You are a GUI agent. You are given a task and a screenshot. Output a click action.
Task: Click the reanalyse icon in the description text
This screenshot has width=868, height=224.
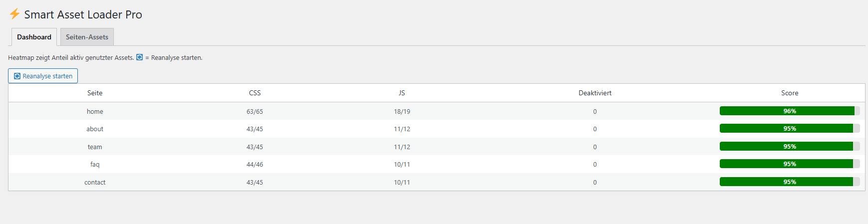[x=140, y=57]
